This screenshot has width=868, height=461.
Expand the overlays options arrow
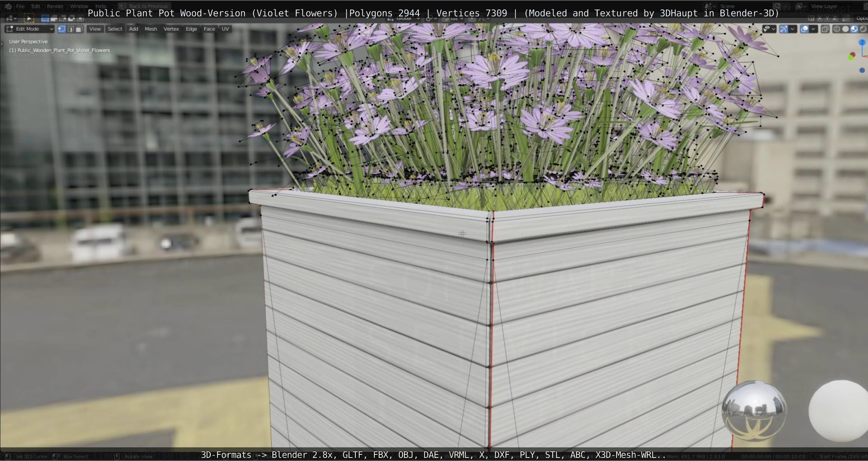click(x=813, y=29)
